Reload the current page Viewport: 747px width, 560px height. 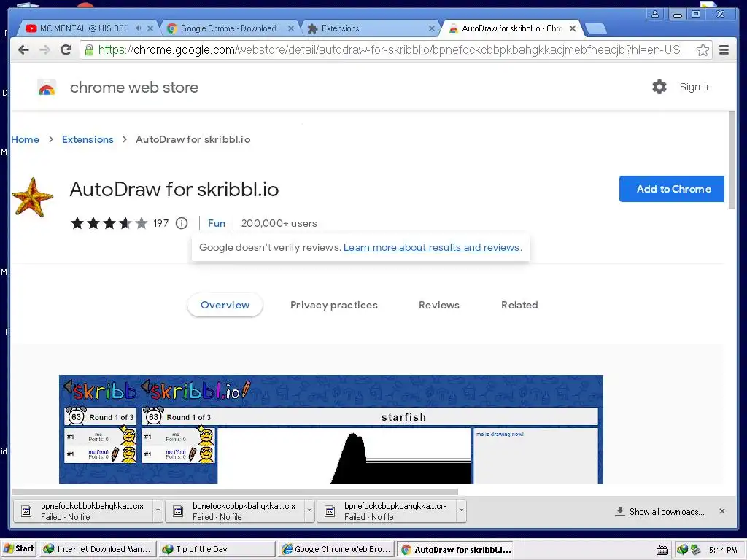[66, 50]
